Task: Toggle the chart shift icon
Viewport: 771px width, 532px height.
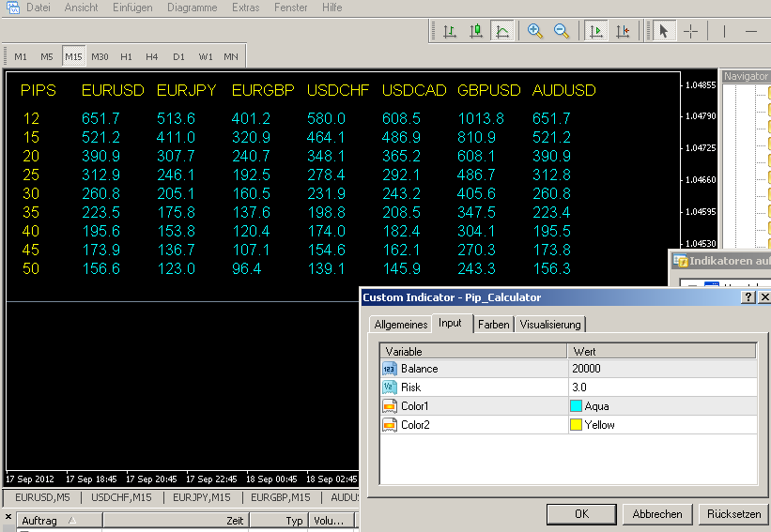Action: click(622, 31)
